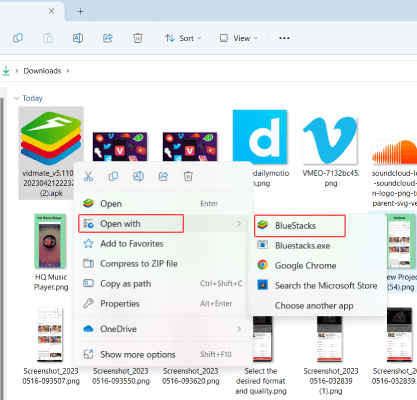Choose Copy as path
417x400 pixels.
[163, 284]
